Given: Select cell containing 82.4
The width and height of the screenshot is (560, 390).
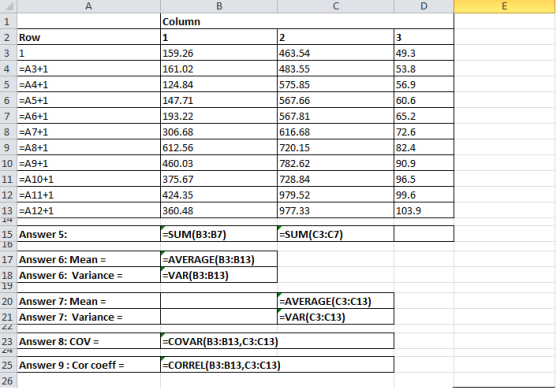Looking at the screenshot, I should tap(424, 147).
